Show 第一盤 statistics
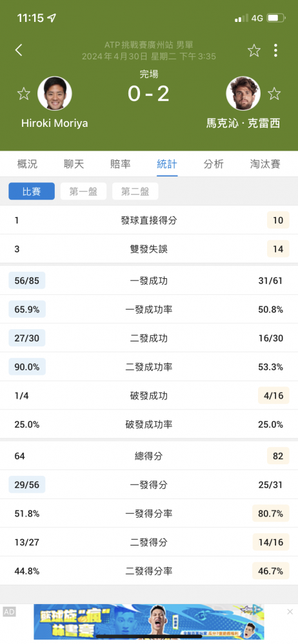Screen dimensions: 298x644 84,191
